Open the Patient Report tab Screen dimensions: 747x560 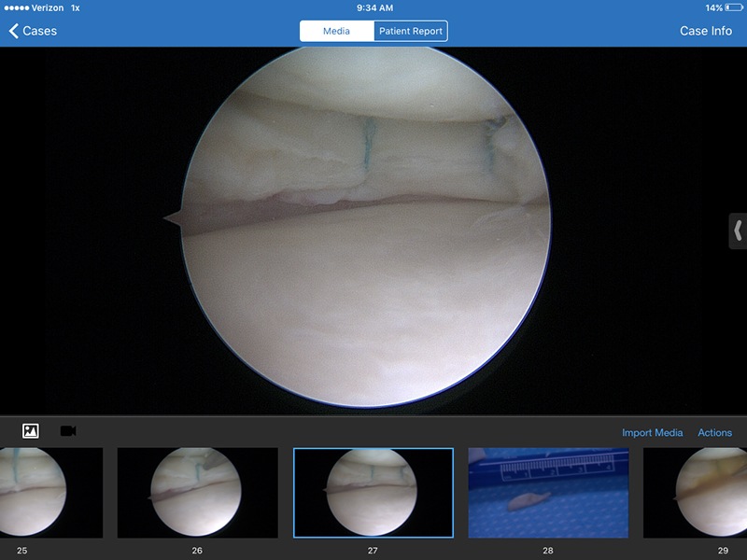[x=411, y=31]
